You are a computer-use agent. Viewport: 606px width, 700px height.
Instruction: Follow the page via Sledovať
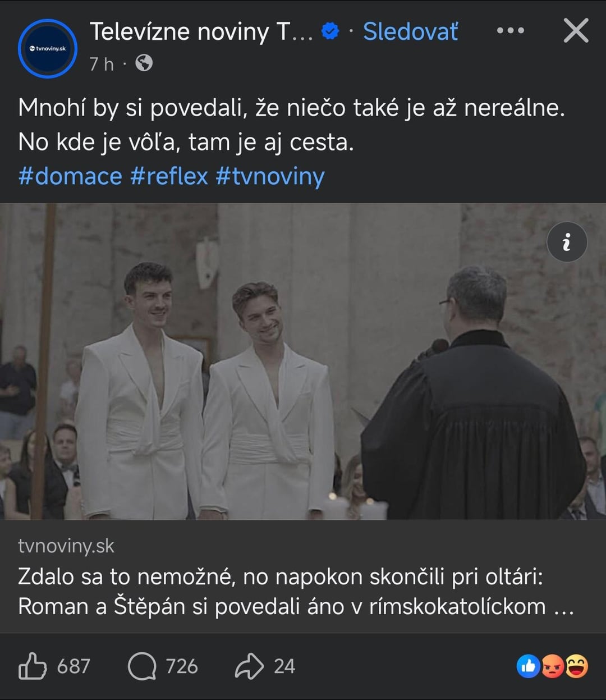tap(410, 31)
